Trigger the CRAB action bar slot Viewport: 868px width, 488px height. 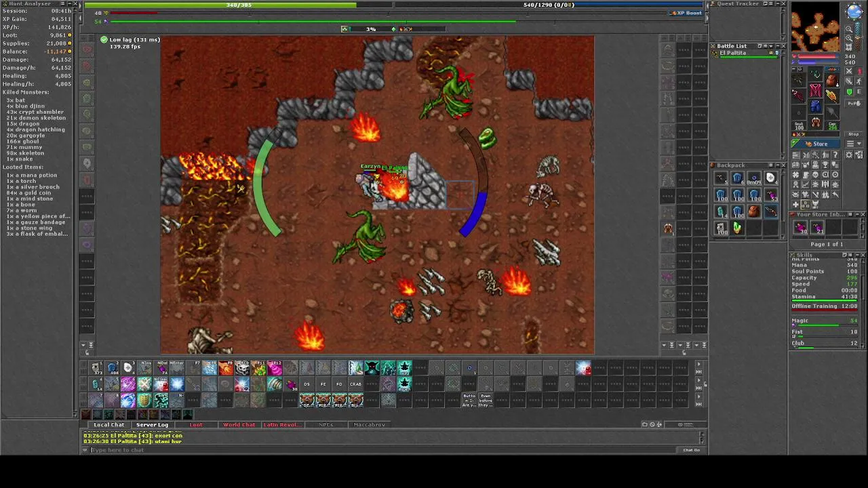click(355, 384)
